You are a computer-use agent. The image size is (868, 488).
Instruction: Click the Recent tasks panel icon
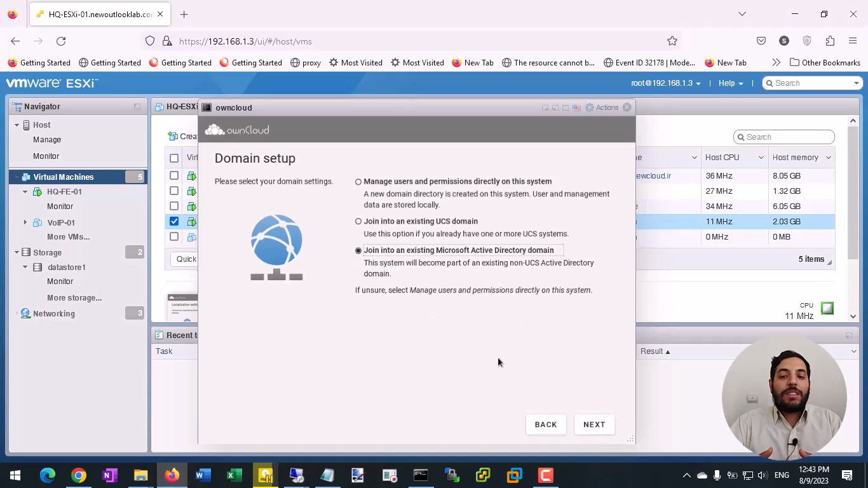pos(158,335)
